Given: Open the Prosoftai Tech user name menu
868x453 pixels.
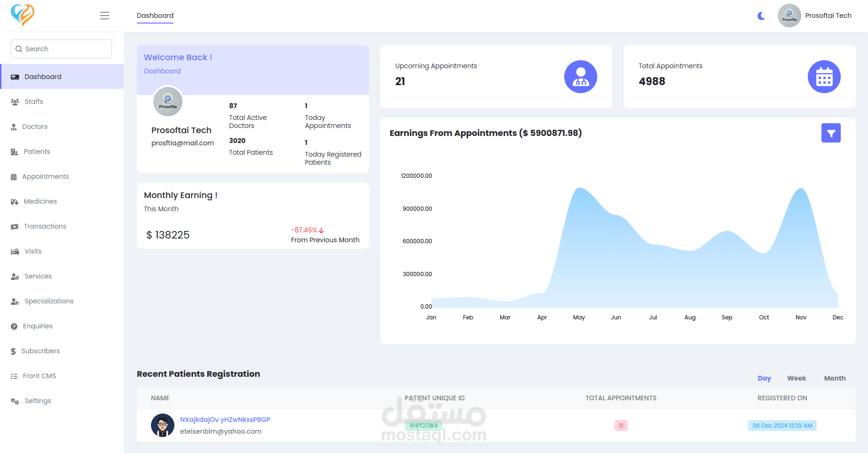Looking at the screenshot, I should pyautogui.click(x=828, y=16).
